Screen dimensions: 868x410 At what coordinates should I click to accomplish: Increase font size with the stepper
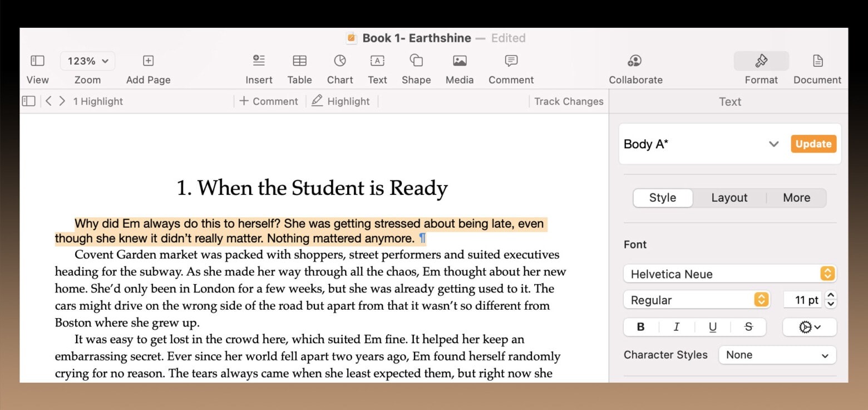click(x=830, y=296)
